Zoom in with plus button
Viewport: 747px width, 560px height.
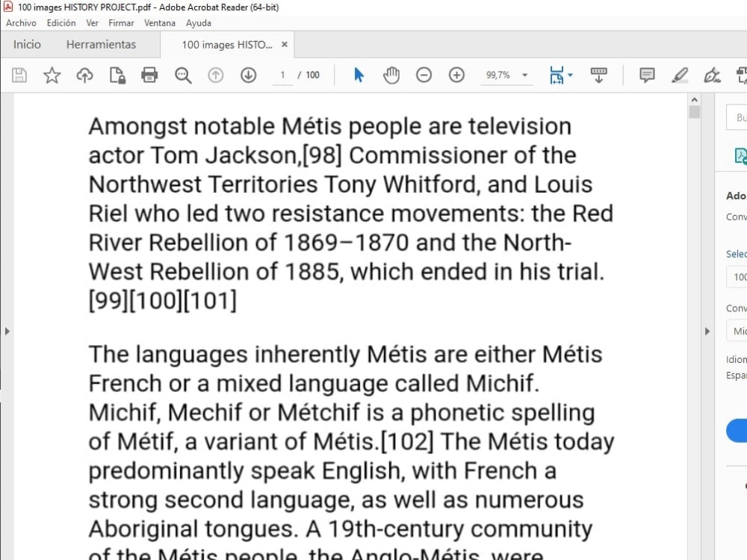click(x=456, y=75)
